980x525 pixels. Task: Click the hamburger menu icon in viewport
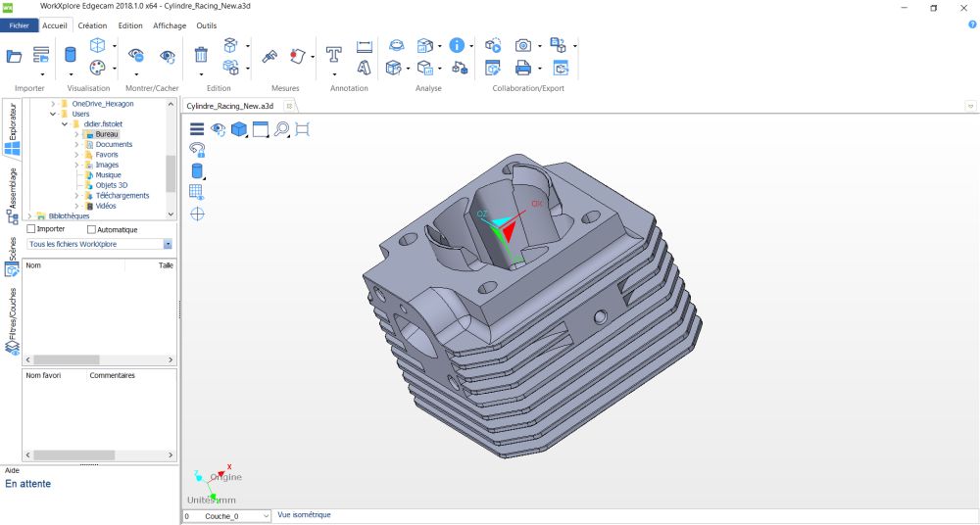point(197,129)
